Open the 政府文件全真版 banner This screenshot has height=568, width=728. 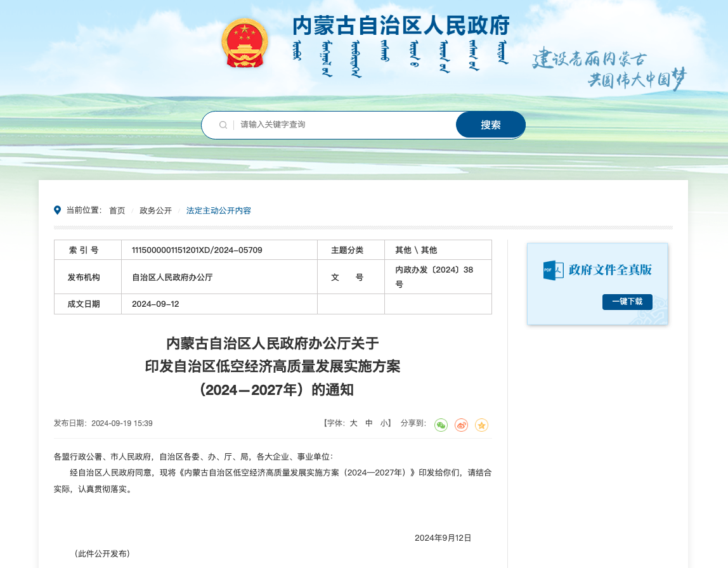click(609, 270)
